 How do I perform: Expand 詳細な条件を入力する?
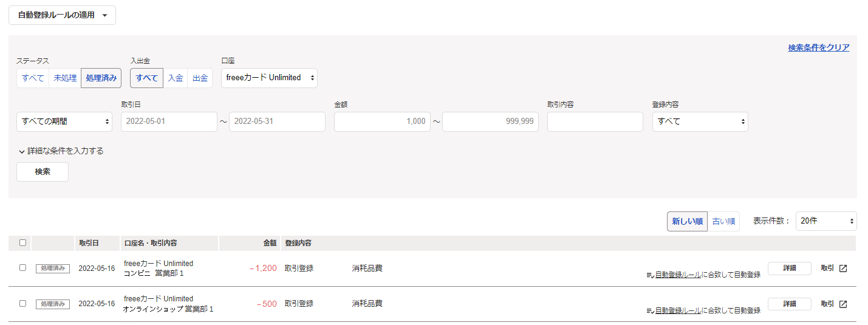pos(61,151)
